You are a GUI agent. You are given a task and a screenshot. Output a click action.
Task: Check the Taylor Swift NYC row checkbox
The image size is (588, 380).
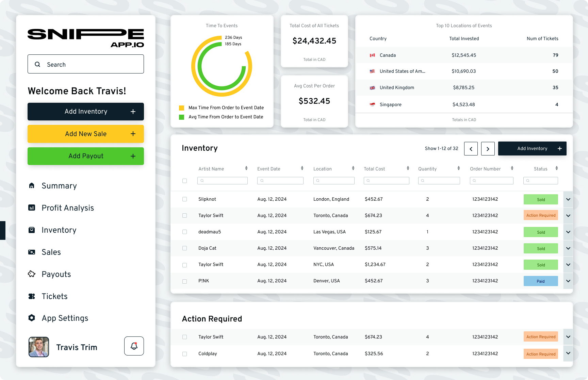(x=184, y=265)
